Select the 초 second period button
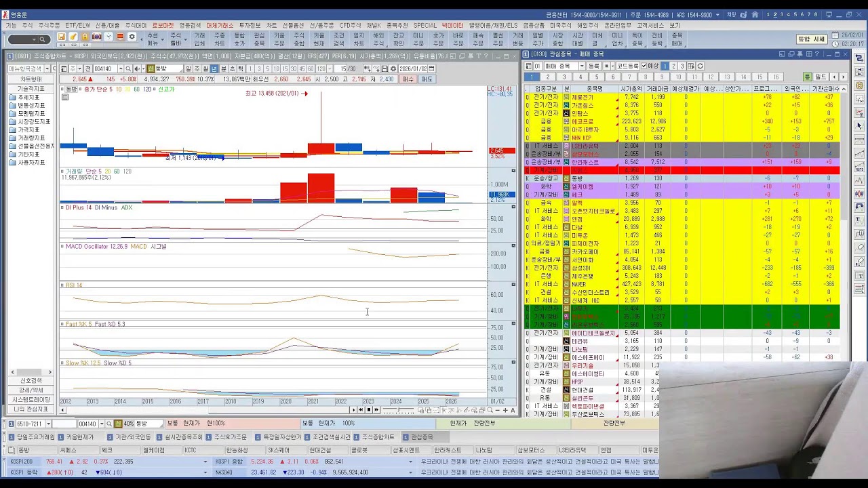 tap(232, 68)
